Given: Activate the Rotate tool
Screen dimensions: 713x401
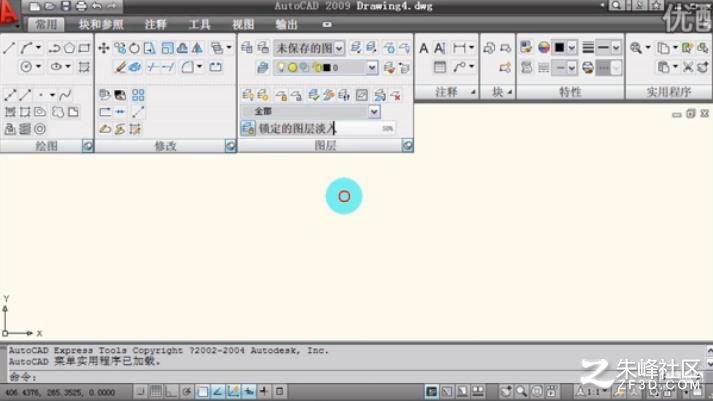Looking at the screenshot, I should click(135, 48).
